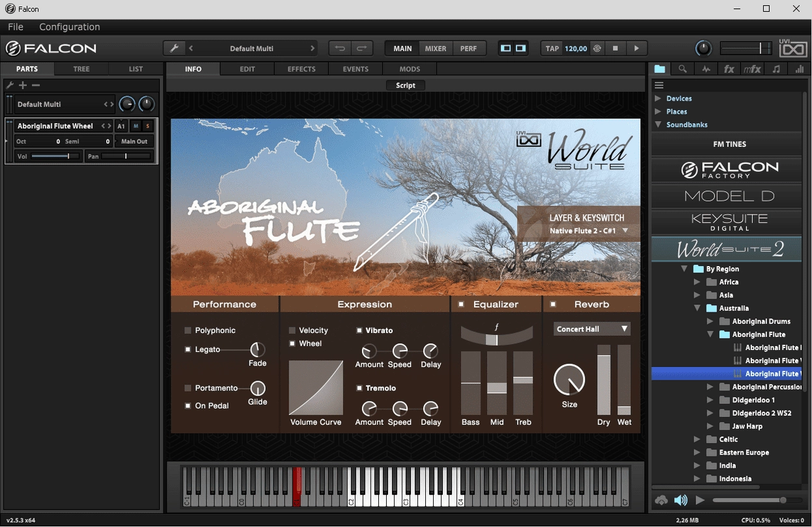Collapse the Australia folder
Screen dimensions: 812x527
point(697,308)
